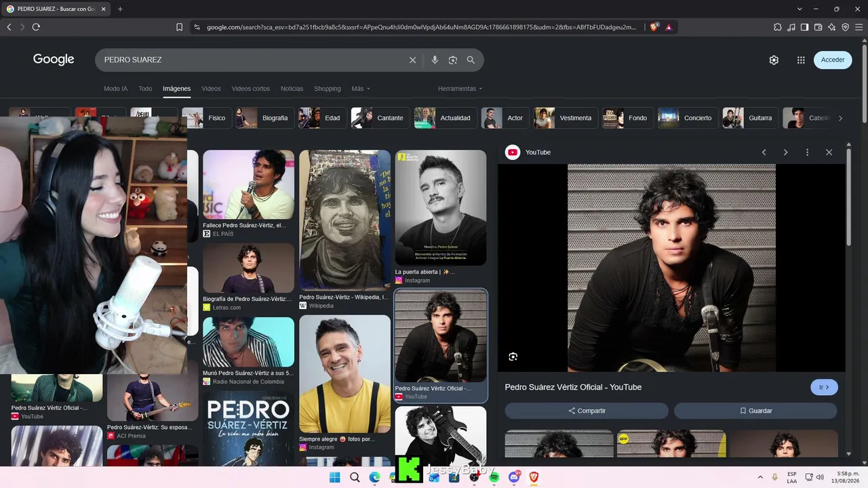Open Microsoft Edge from the taskbar
868x488 pixels.
pyautogui.click(x=374, y=477)
